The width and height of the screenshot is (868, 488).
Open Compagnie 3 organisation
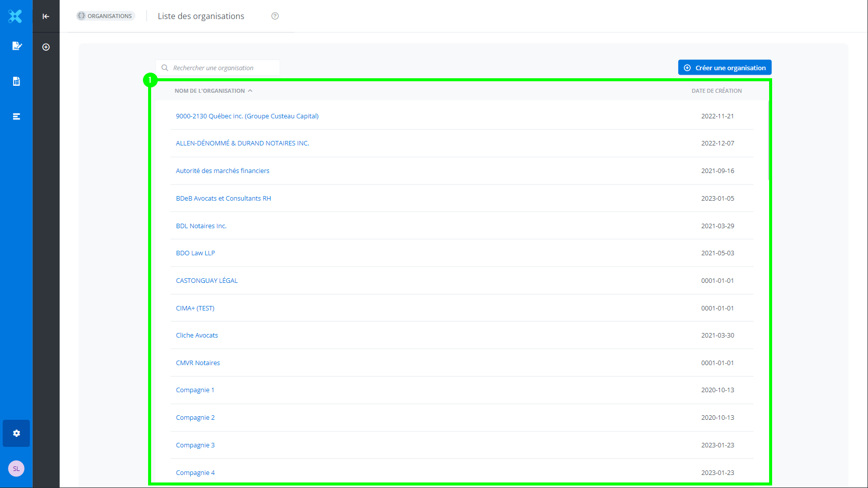(195, 445)
